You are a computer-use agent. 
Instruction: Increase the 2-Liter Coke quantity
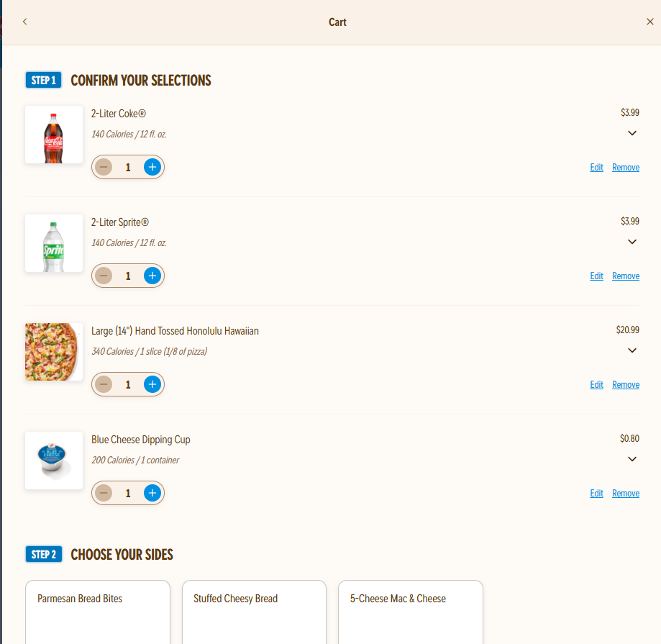pyautogui.click(x=152, y=167)
